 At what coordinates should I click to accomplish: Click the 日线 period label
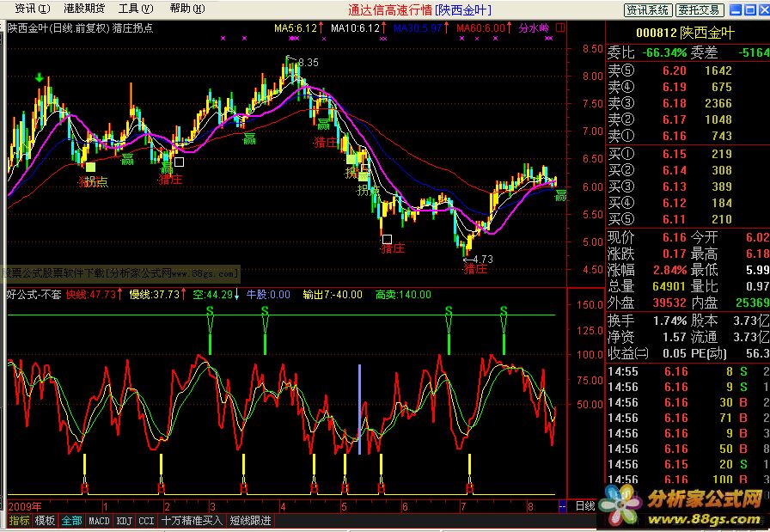click(585, 506)
